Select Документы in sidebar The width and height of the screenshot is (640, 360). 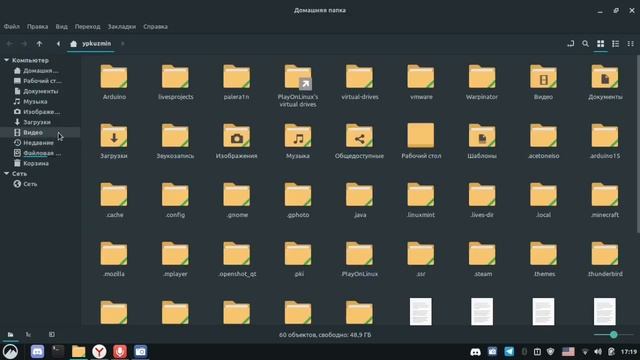coord(41,91)
